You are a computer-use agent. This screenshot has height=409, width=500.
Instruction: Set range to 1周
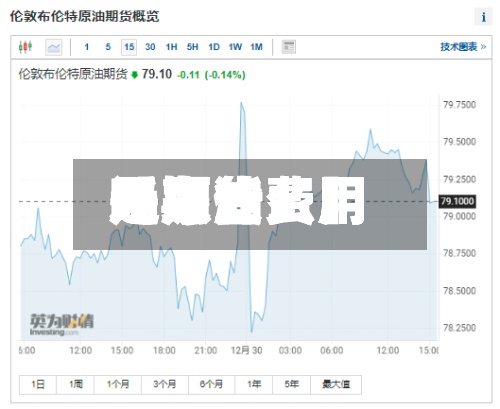[x=76, y=385]
